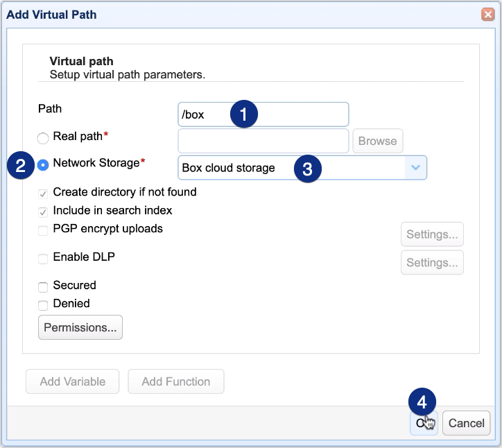Open Settings for PGP encrypt uploads

tap(431, 234)
